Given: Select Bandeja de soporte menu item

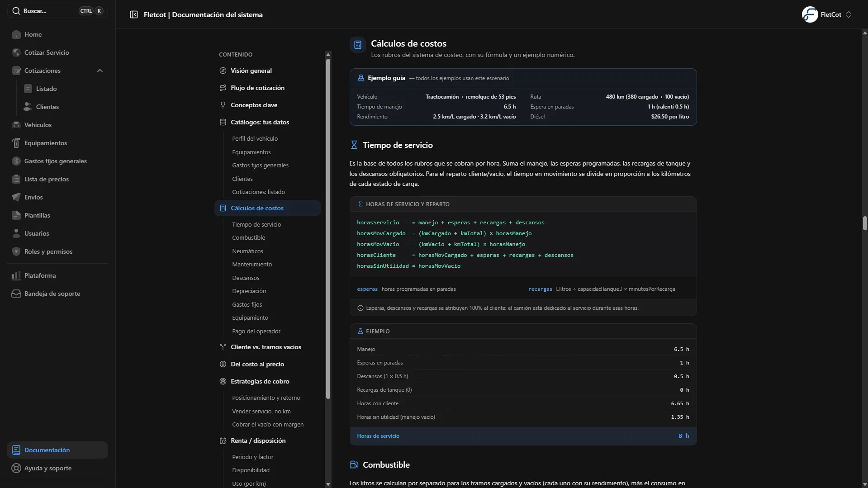Looking at the screenshot, I should tap(57, 294).
